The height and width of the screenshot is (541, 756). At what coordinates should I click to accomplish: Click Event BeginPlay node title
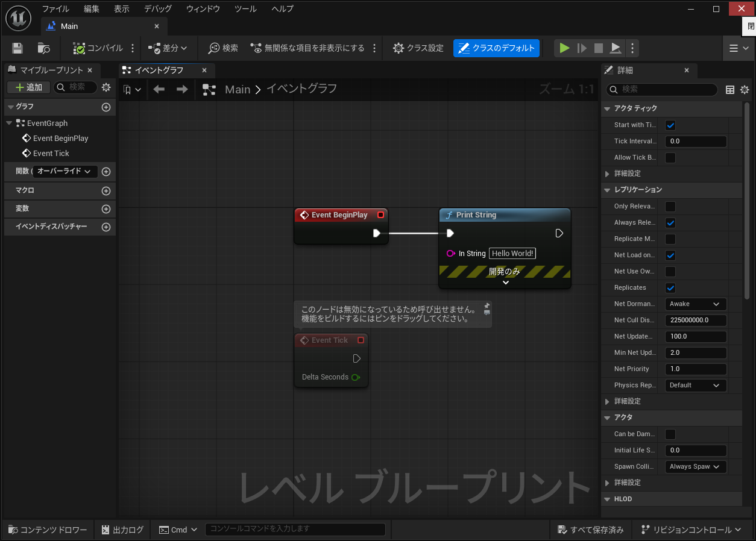tap(339, 215)
